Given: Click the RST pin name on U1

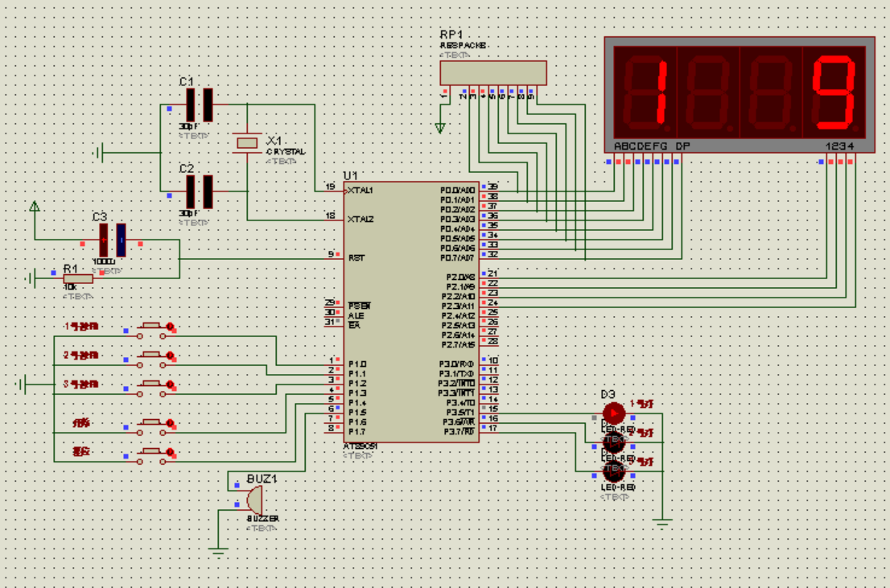Looking at the screenshot, I should [x=356, y=258].
